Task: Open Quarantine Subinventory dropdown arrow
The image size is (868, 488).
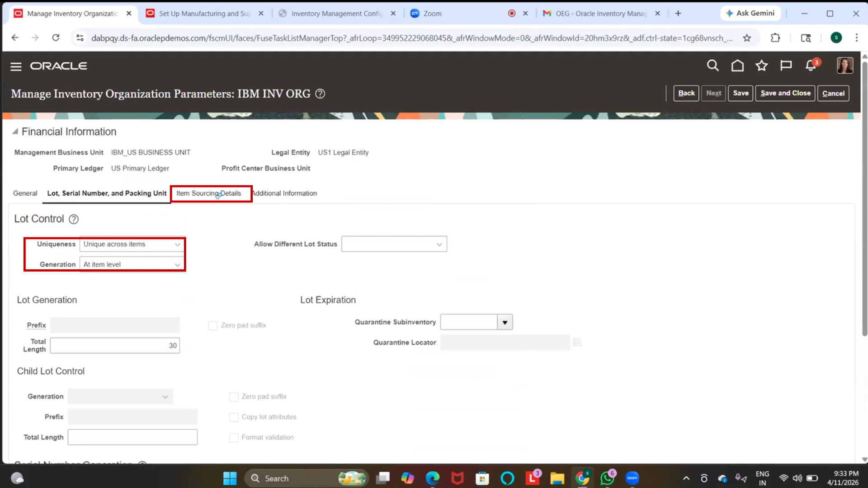Action: 505,322
